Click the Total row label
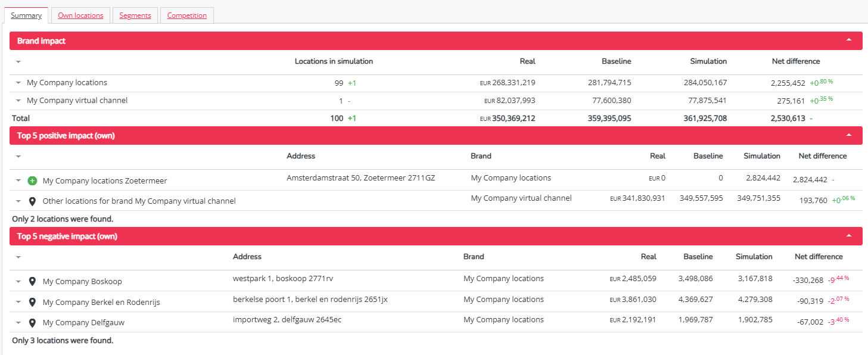 pos(21,119)
